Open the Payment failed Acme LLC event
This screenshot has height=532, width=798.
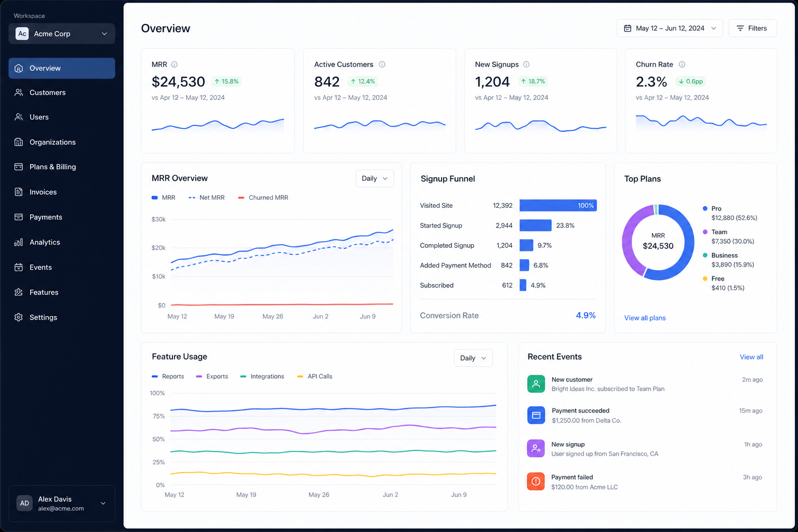pyautogui.click(x=645, y=482)
